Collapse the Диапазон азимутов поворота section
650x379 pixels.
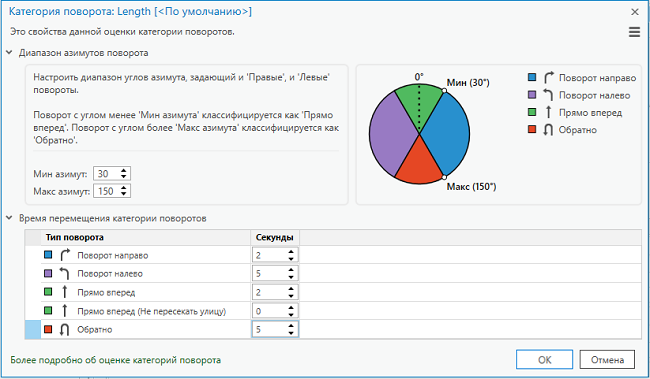[9, 53]
